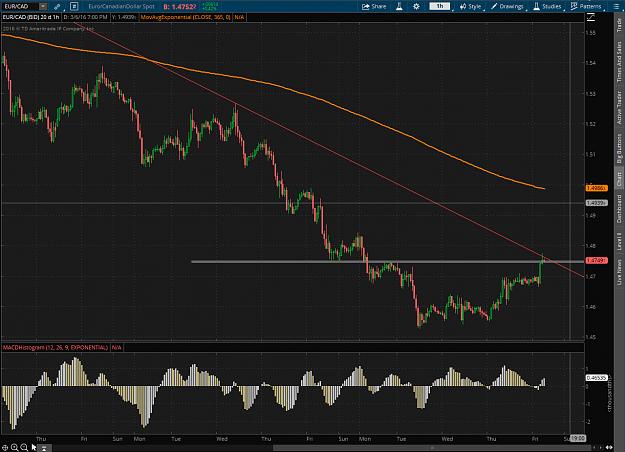Viewport: 625px width, 452px height.
Task: Open the Studies menu
Action: (x=547, y=6)
